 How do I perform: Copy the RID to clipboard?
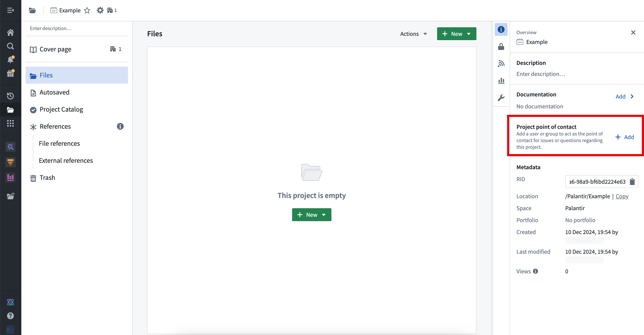[x=632, y=182]
